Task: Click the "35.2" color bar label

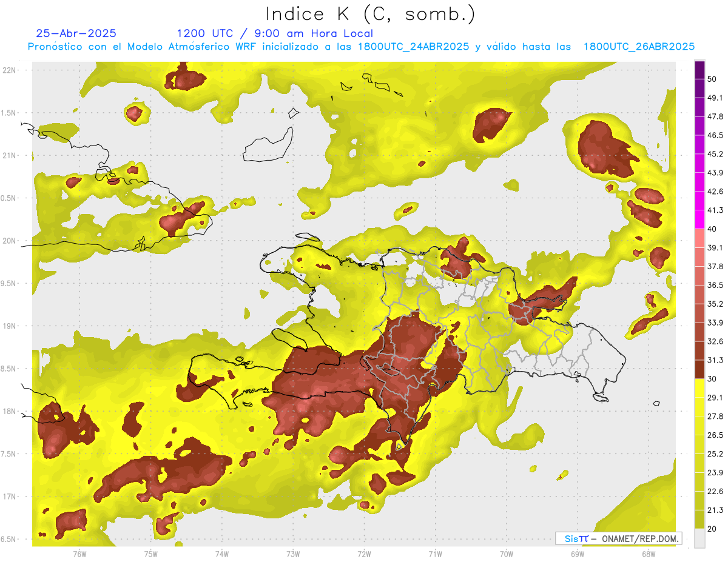Action: (715, 304)
